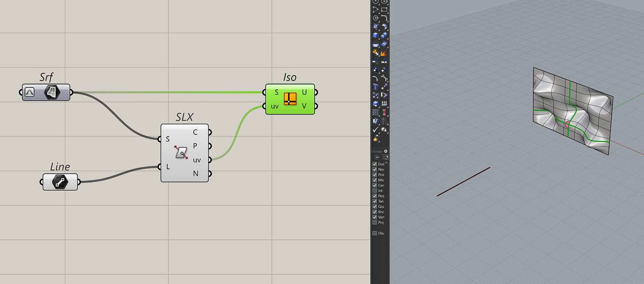
Task: Expand the Osnap panel double chevron
Action: tap(387, 163)
